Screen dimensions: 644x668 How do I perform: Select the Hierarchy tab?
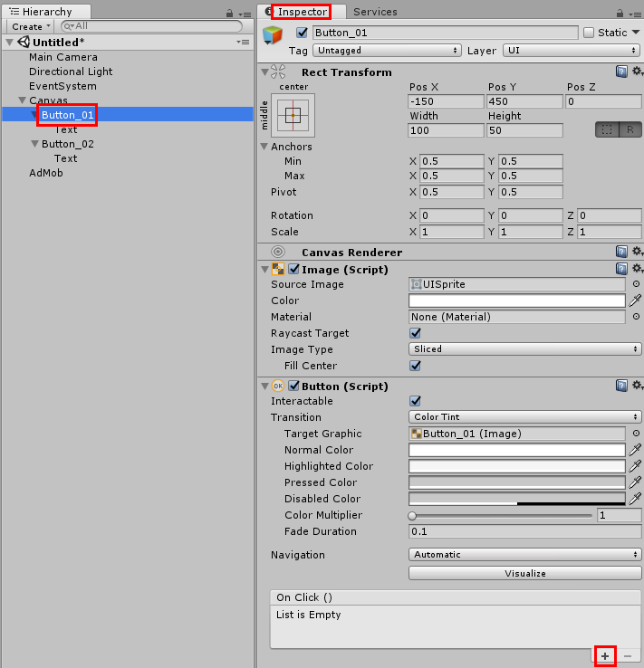46,12
